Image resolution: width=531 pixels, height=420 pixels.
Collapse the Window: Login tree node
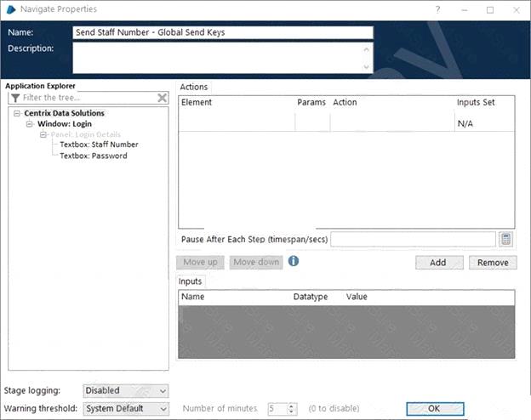(30, 124)
